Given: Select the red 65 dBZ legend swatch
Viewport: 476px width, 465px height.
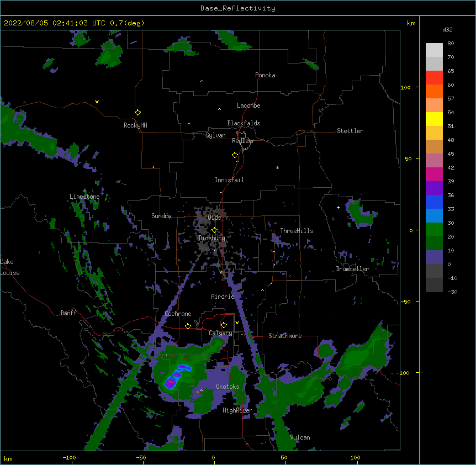Looking at the screenshot, I should [434, 78].
